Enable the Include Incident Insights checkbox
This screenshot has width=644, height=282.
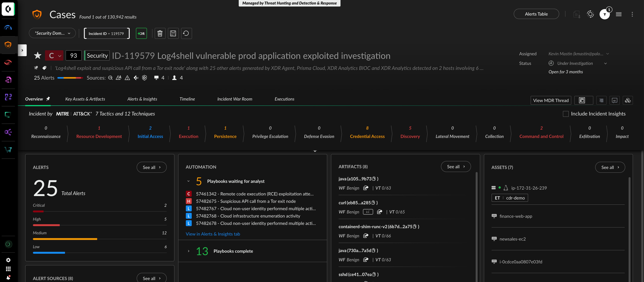566,114
